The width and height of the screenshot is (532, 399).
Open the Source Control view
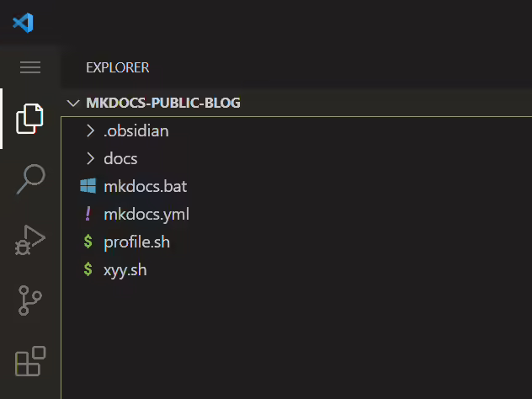tap(29, 301)
